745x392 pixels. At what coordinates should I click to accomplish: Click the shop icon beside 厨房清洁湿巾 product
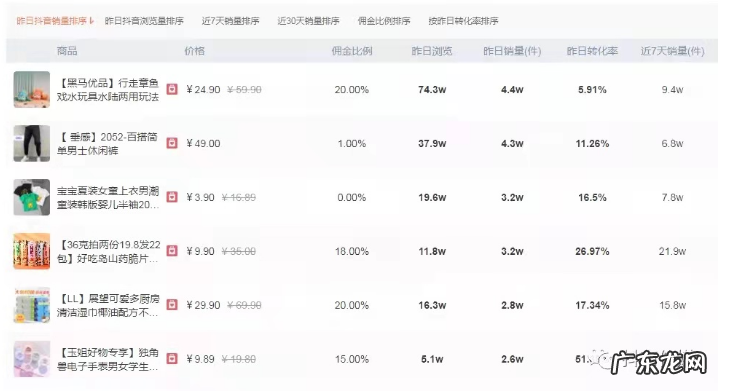tap(172, 305)
